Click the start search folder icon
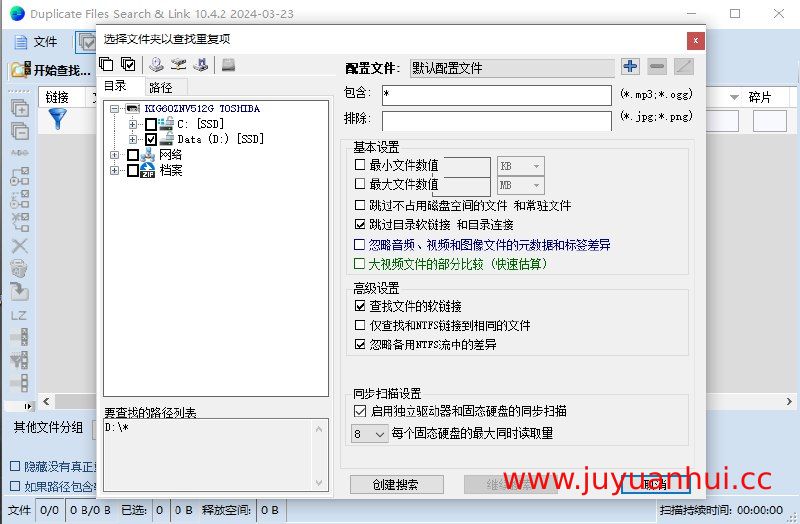The image size is (800, 524). coord(21,69)
